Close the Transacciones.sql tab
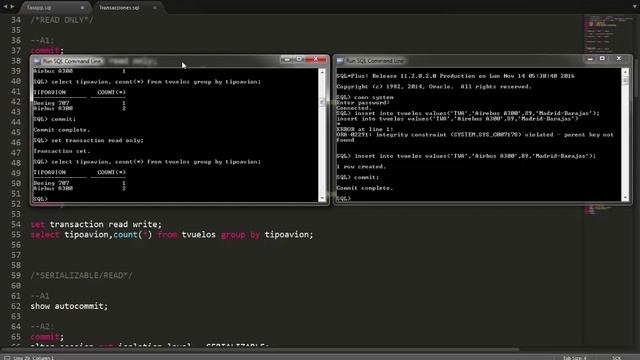Image resolution: width=640 pixels, height=360 pixels. (x=155, y=7)
